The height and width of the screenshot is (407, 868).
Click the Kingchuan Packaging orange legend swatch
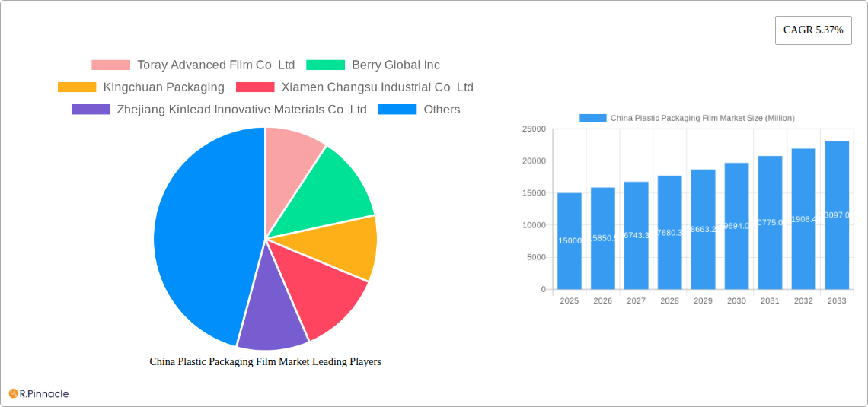click(x=77, y=87)
